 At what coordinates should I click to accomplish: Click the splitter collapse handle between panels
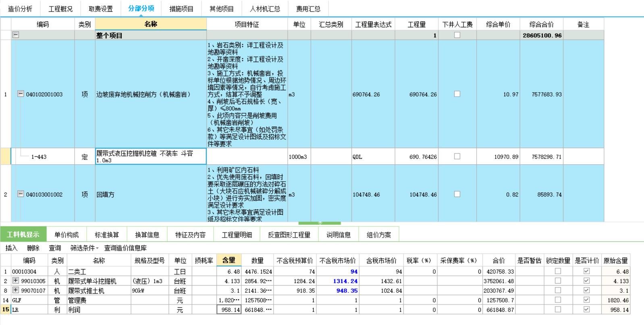(320, 223)
